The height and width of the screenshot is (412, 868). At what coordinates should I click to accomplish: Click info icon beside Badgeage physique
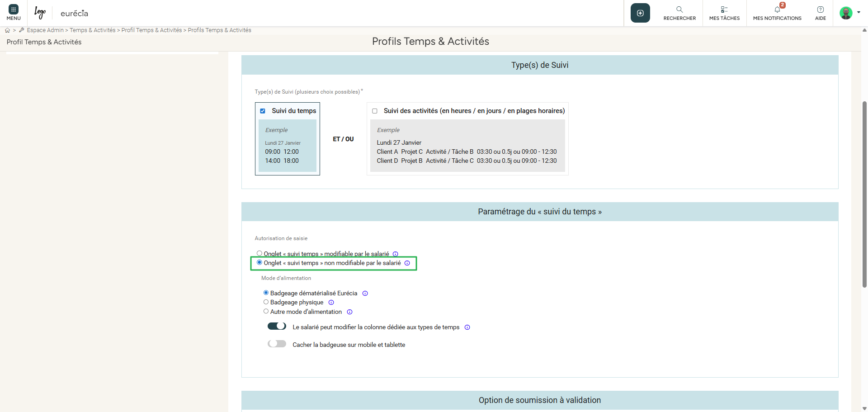[x=331, y=303]
